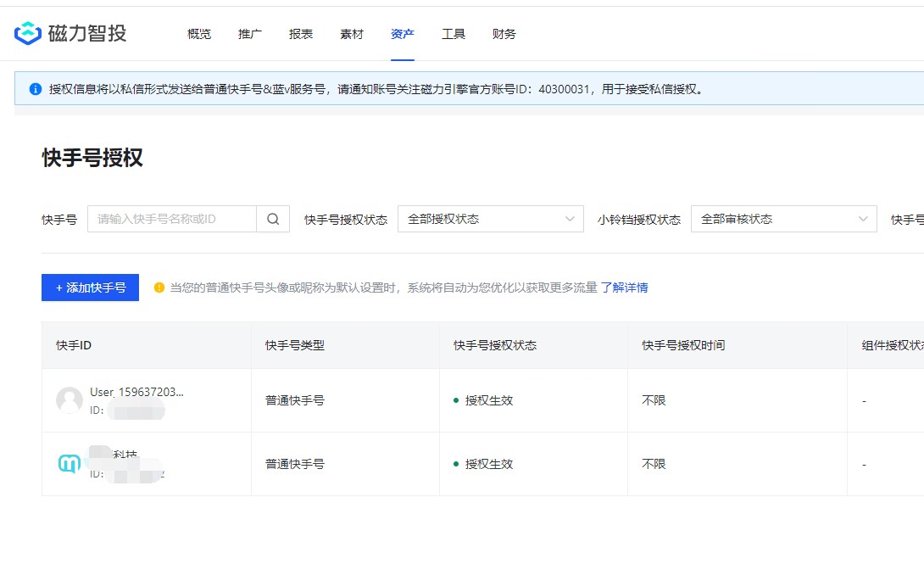Image resolution: width=924 pixels, height=564 pixels.
Task: Click the 磁力智投 logo icon
Action: pyautogui.click(x=28, y=34)
